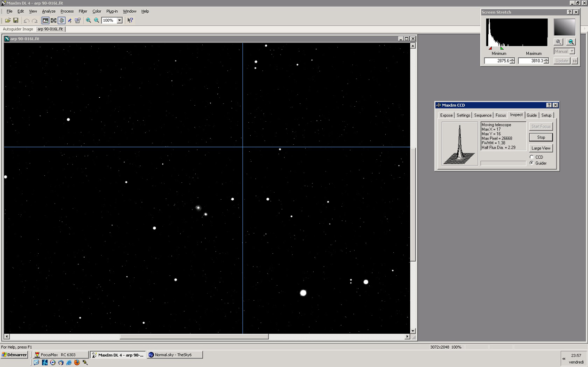Viewport: 588px width, 367px height.
Task: Click the red minimum histogram marker
Action: 490,48
